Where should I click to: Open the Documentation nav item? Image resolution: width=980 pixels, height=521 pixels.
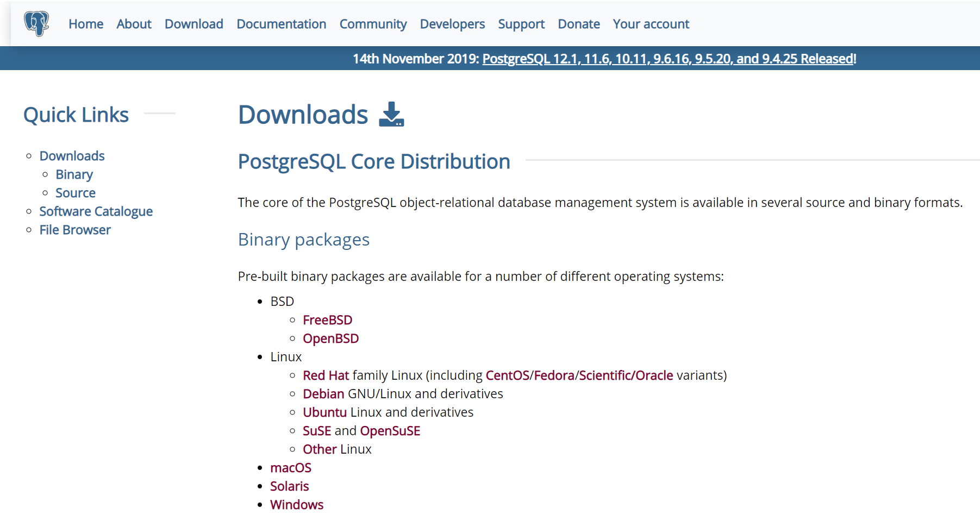282,24
